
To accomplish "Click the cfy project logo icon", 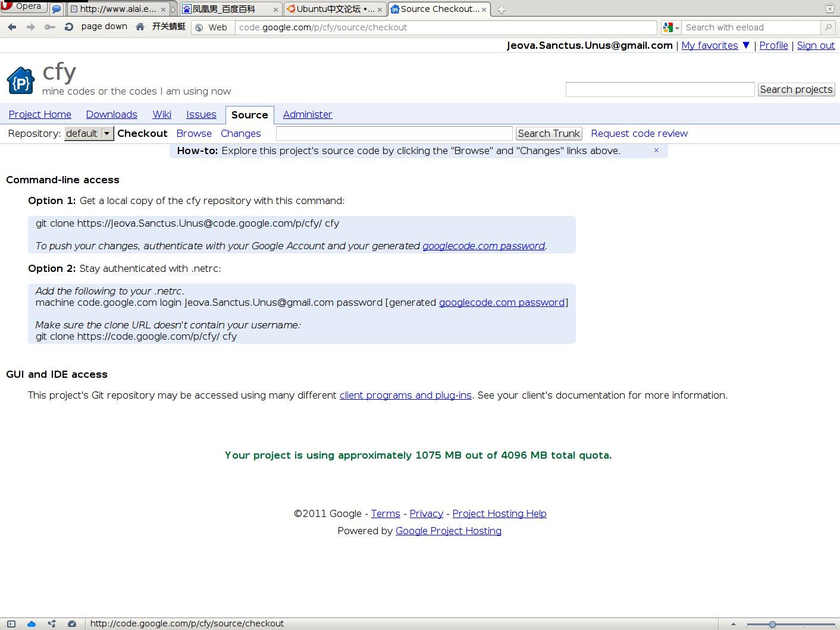I will (21, 80).
